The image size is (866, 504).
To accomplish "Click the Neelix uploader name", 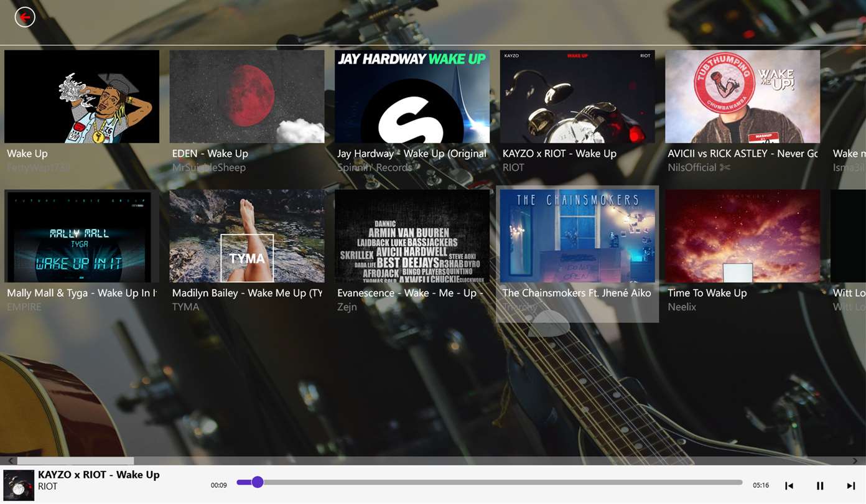I will (x=682, y=307).
